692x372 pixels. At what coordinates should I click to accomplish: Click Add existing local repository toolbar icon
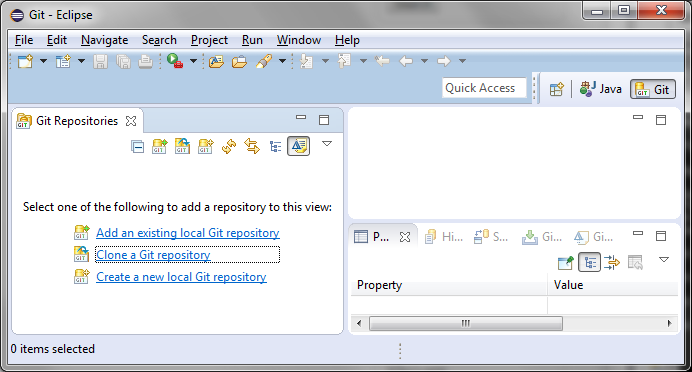click(160, 146)
